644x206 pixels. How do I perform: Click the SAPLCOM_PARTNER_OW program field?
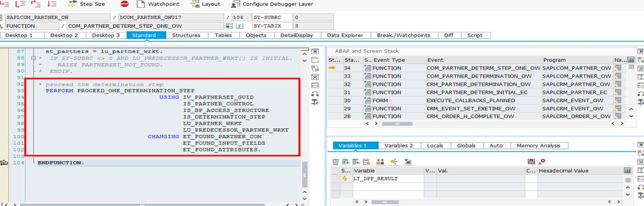click(57, 17)
